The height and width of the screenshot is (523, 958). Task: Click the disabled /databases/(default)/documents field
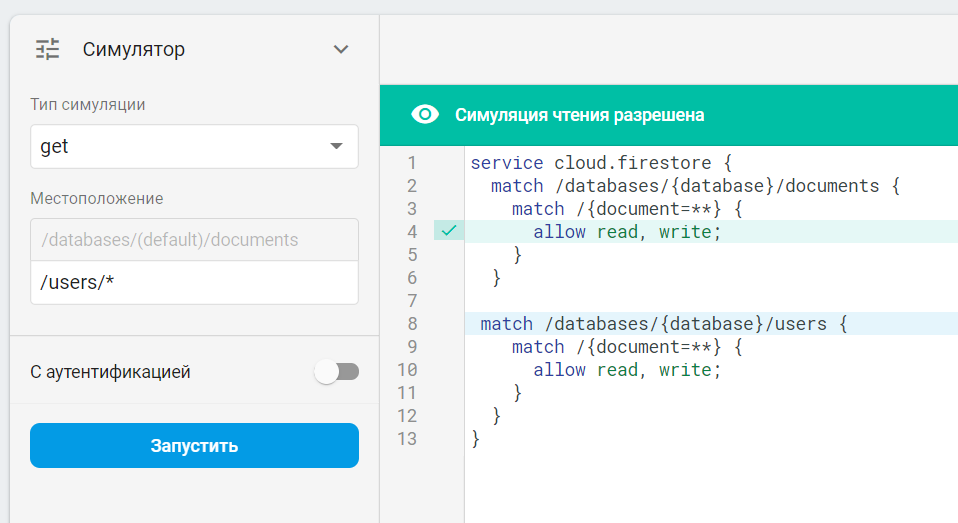tap(194, 240)
